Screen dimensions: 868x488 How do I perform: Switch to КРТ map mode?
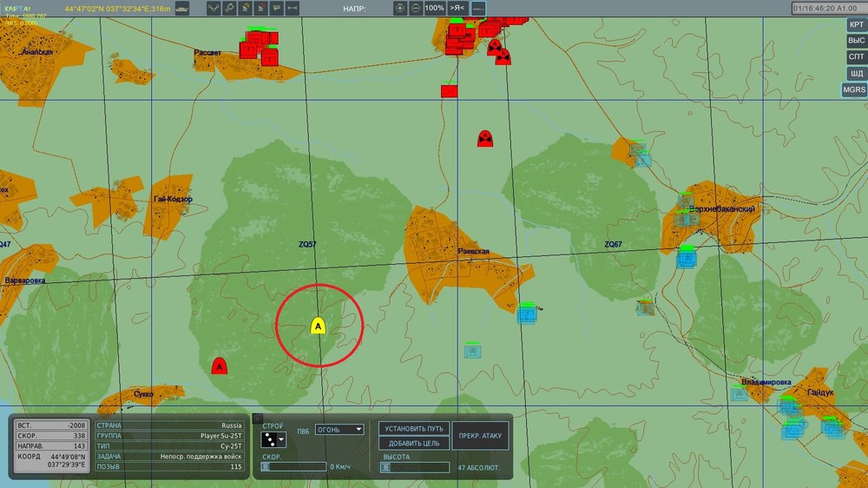point(856,25)
